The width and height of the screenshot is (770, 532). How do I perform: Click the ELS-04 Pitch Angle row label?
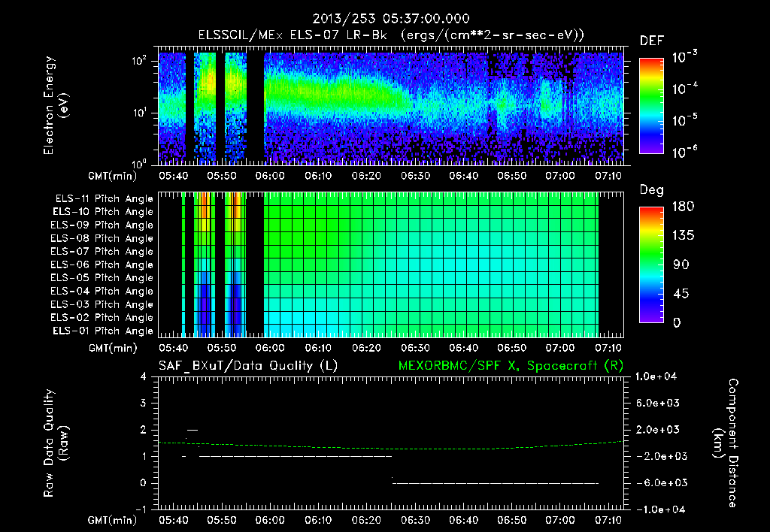[102, 291]
